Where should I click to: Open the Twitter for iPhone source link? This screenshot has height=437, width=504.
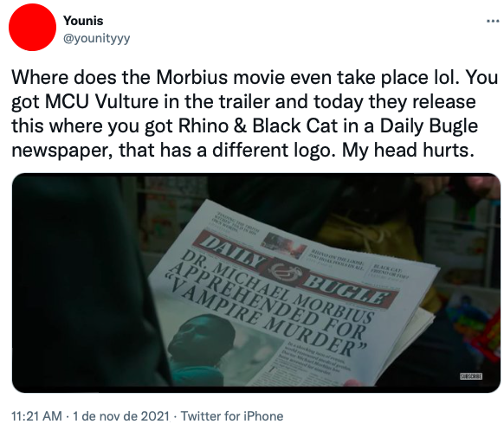[232, 416]
